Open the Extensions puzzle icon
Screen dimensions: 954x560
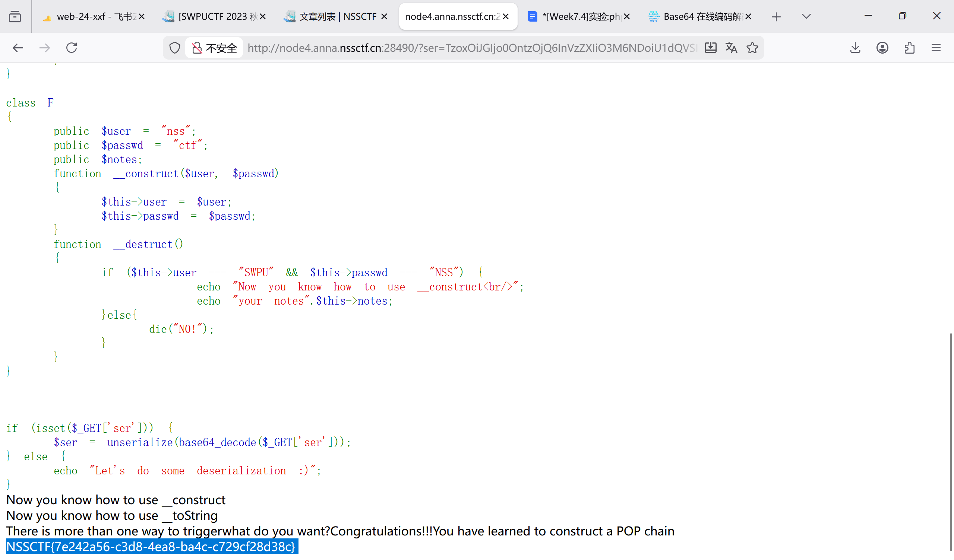909,48
